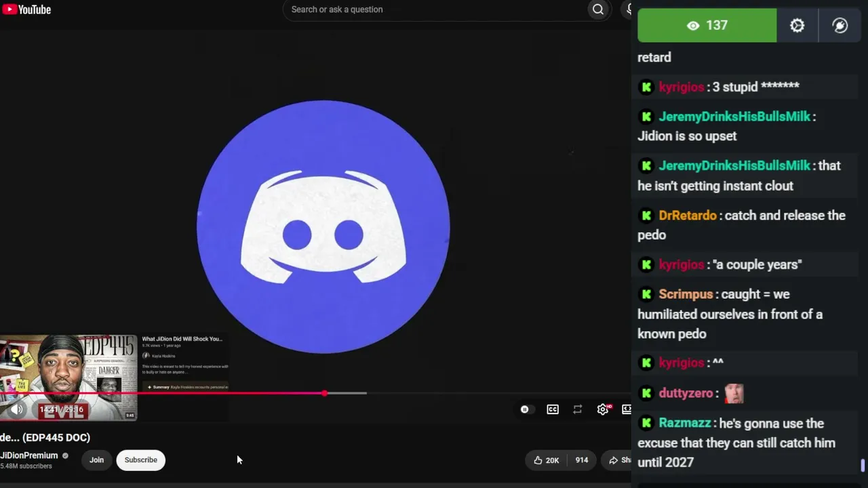Click chat message 'catch and release the pedo'
Viewport: 868px width, 488px height.
point(741,225)
